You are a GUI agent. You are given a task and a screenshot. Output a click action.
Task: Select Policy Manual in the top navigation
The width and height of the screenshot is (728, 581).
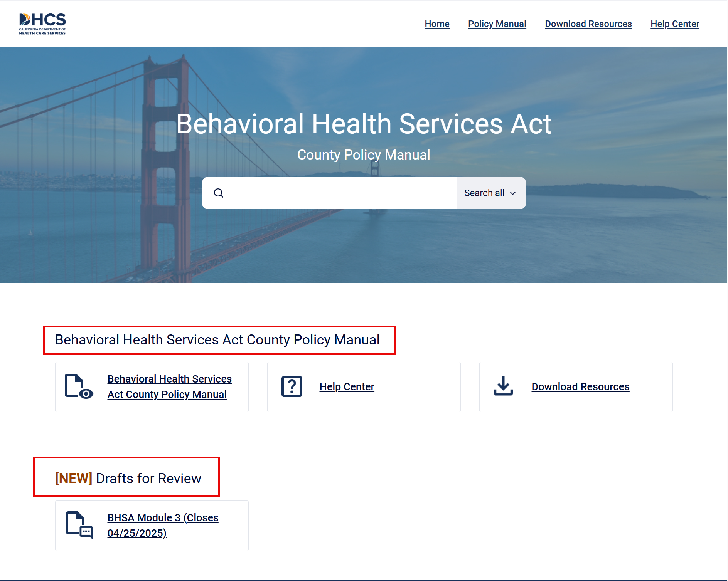coord(497,24)
